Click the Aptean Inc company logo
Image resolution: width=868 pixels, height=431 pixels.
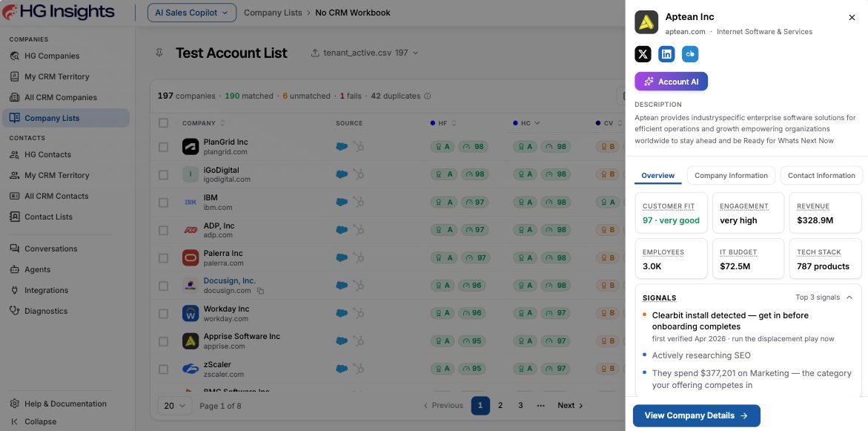[x=646, y=22]
